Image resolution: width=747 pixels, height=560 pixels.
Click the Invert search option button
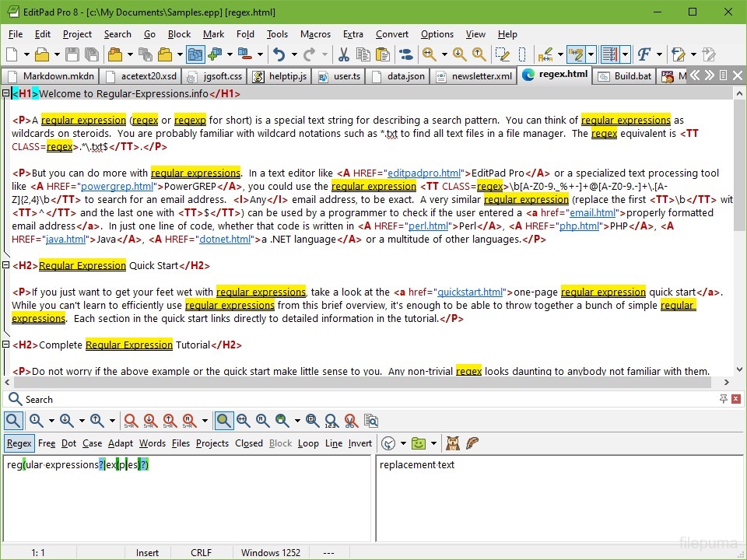point(359,443)
